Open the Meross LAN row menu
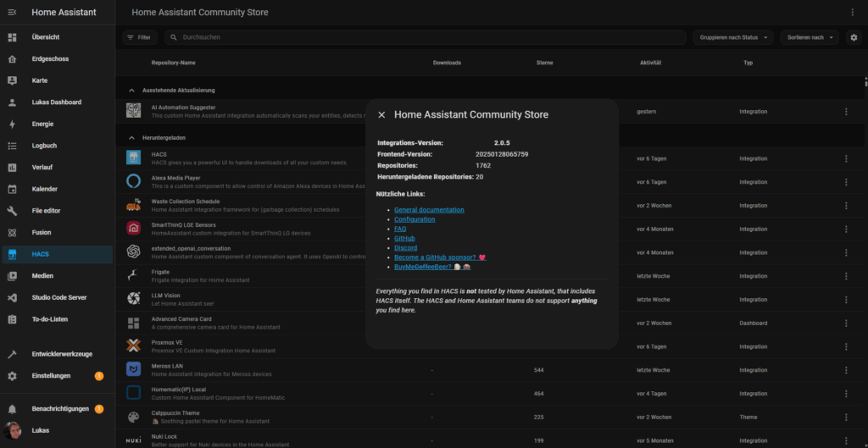The image size is (868, 448). [846, 370]
